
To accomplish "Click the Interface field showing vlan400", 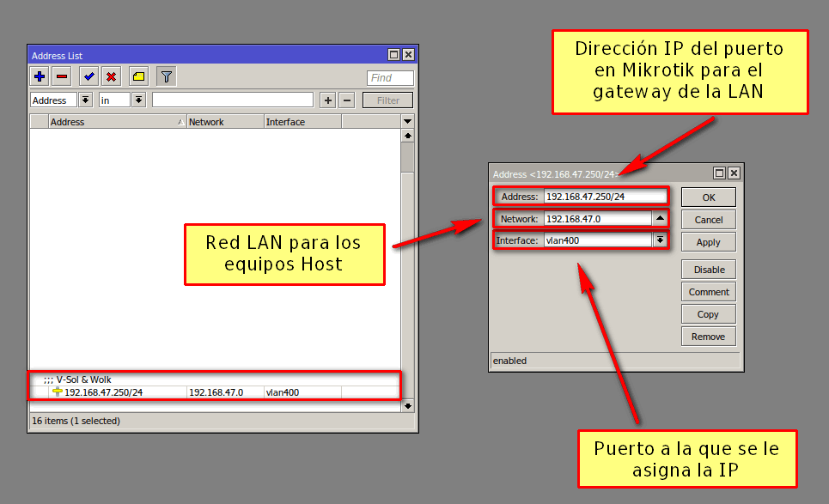I will click(x=598, y=240).
